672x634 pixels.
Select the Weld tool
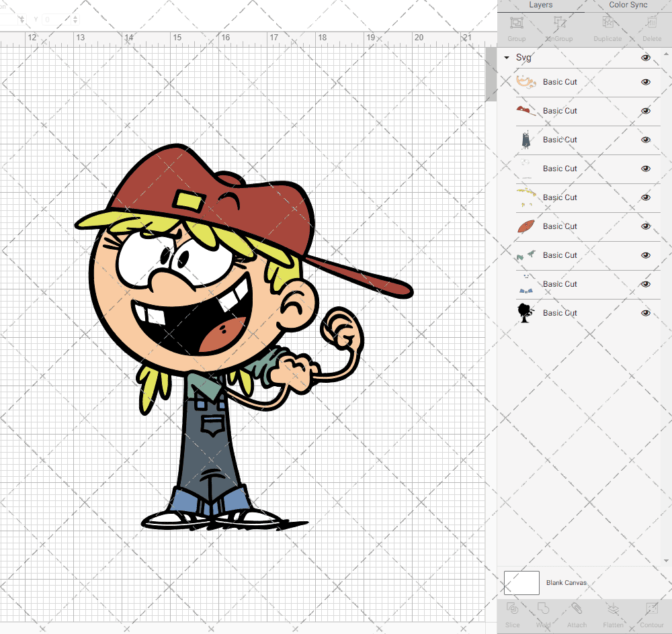coord(543,608)
